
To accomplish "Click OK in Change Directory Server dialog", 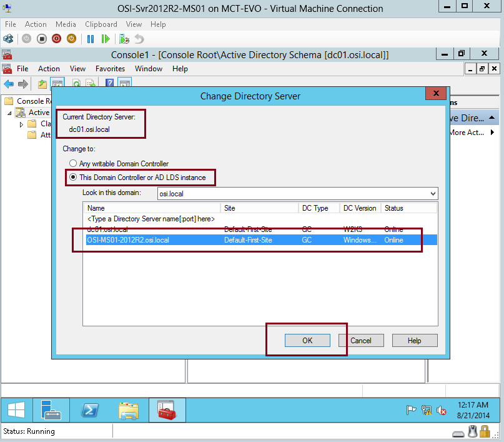I will 307,340.
